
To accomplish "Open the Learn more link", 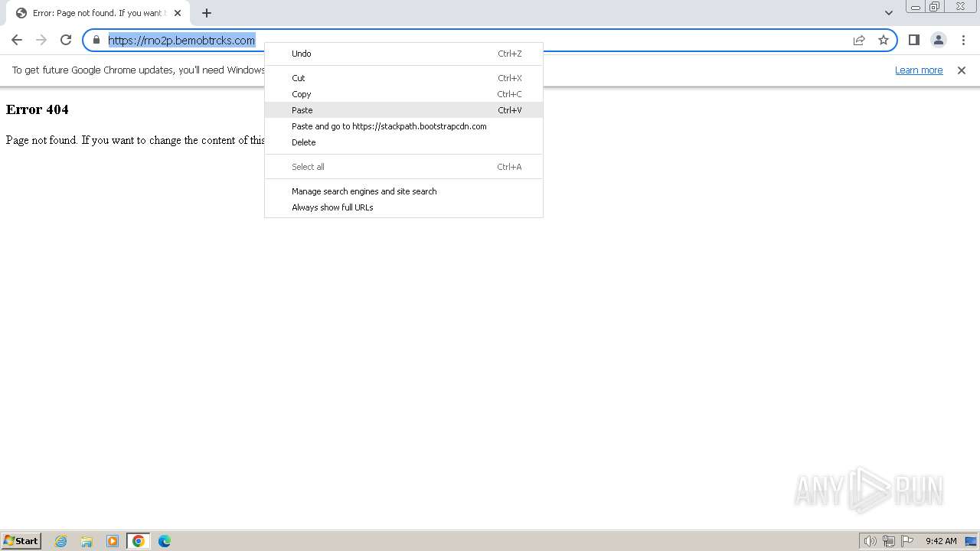I will [x=919, y=70].
